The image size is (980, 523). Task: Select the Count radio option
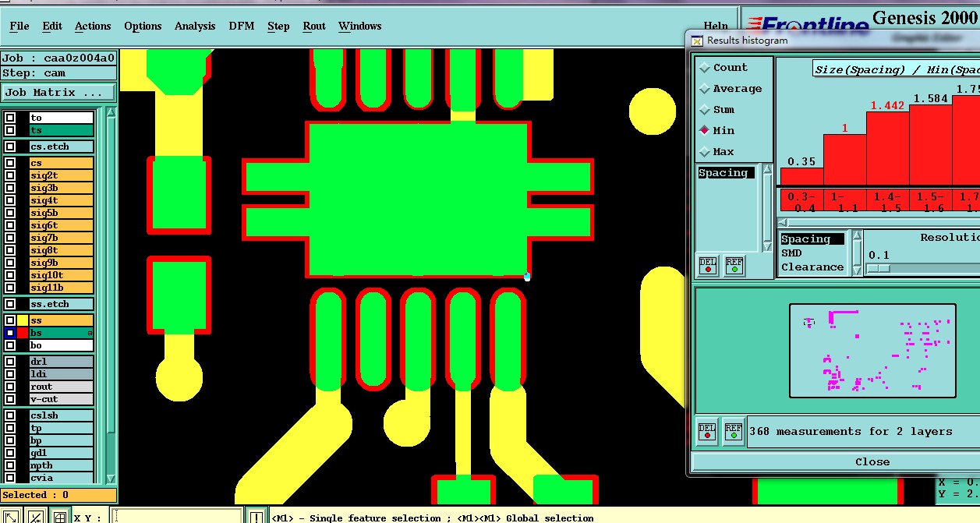click(722, 68)
